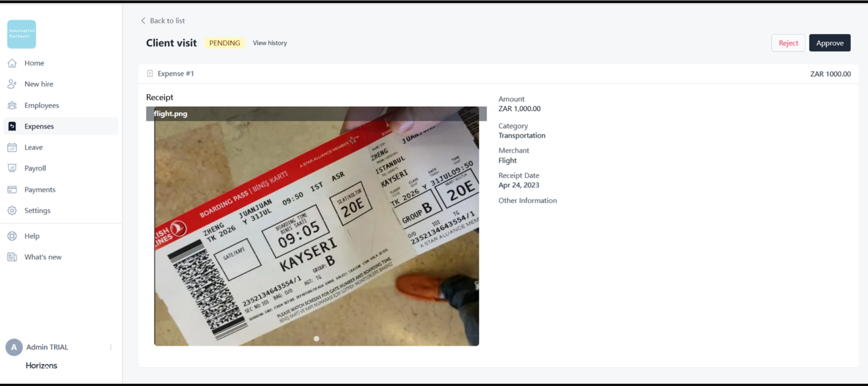This screenshot has height=386, width=868.
Task: Click the Payments card icon
Action: tap(12, 189)
